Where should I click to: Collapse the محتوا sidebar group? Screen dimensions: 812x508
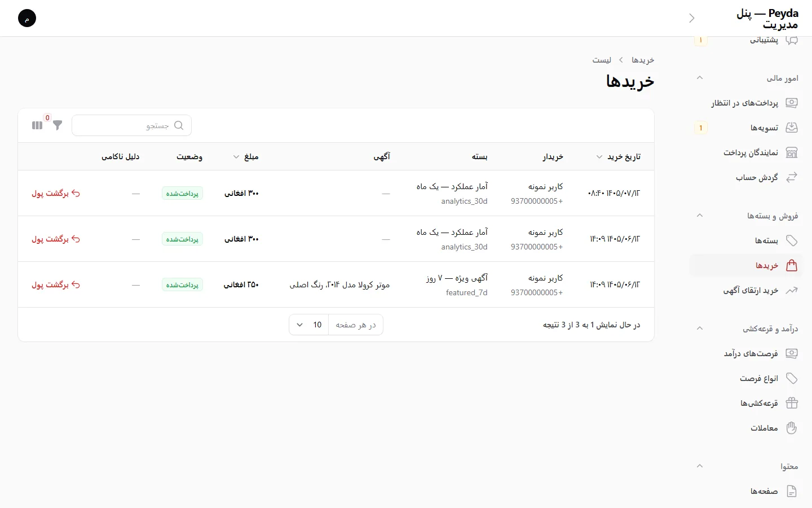pos(700,466)
